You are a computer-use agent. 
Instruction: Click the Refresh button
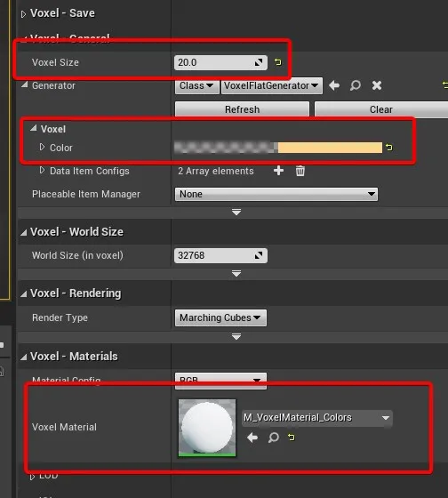click(242, 109)
